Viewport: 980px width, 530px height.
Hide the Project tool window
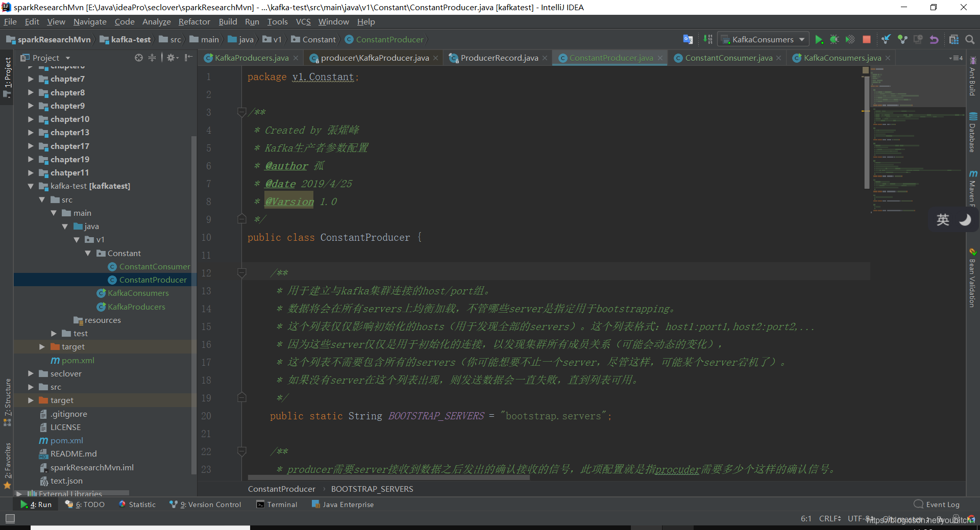pos(188,58)
